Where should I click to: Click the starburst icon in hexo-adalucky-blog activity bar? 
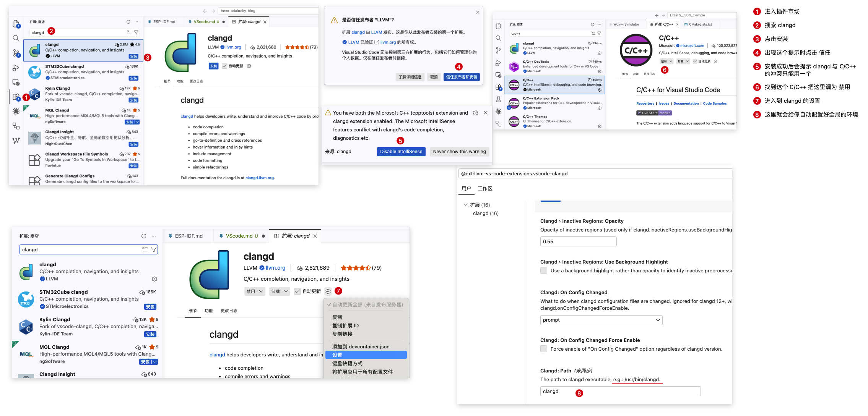pos(16,111)
